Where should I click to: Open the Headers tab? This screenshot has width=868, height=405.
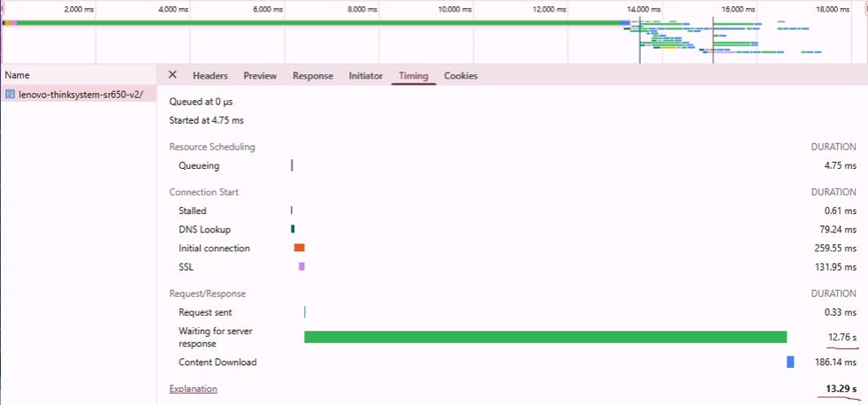pos(209,76)
